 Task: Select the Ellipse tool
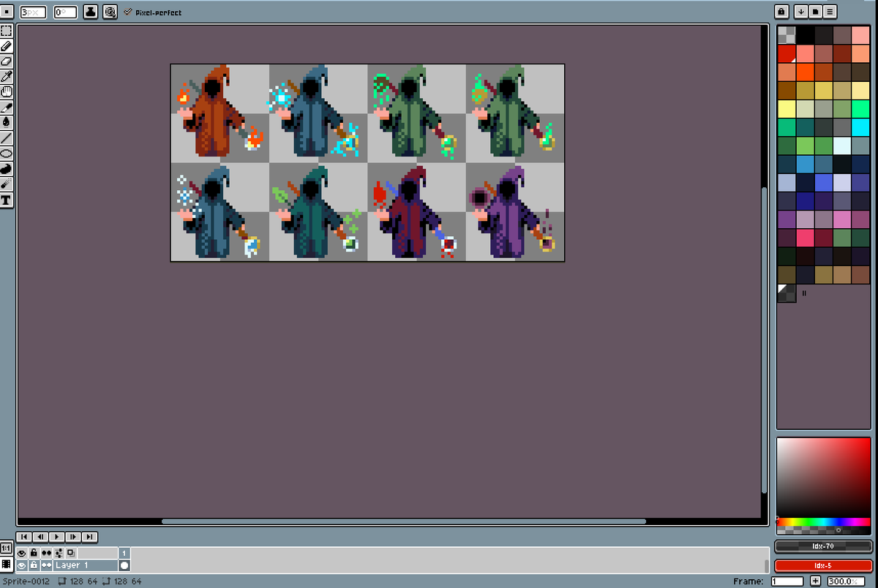(x=6, y=154)
